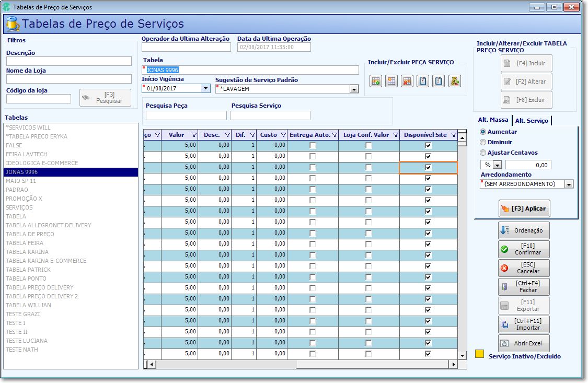Open the Início Vigência date dropdown
The height and width of the screenshot is (383, 588).
(205, 88)
